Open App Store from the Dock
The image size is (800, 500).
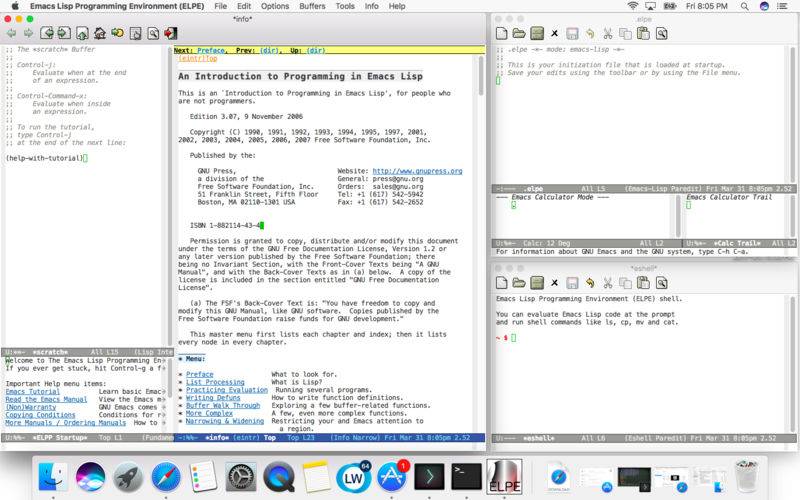coord(391,478)
